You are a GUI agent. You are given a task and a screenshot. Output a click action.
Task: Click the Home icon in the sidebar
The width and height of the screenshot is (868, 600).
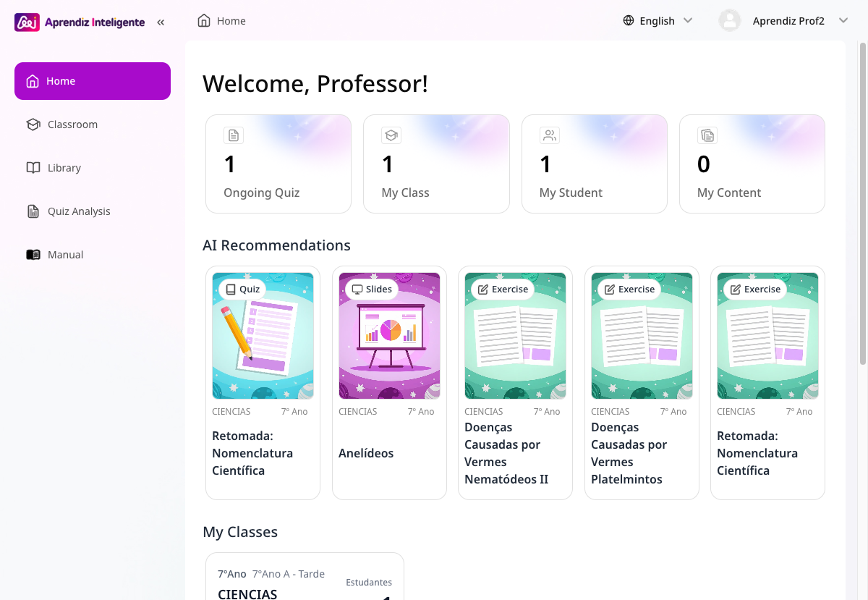[33, 81]
